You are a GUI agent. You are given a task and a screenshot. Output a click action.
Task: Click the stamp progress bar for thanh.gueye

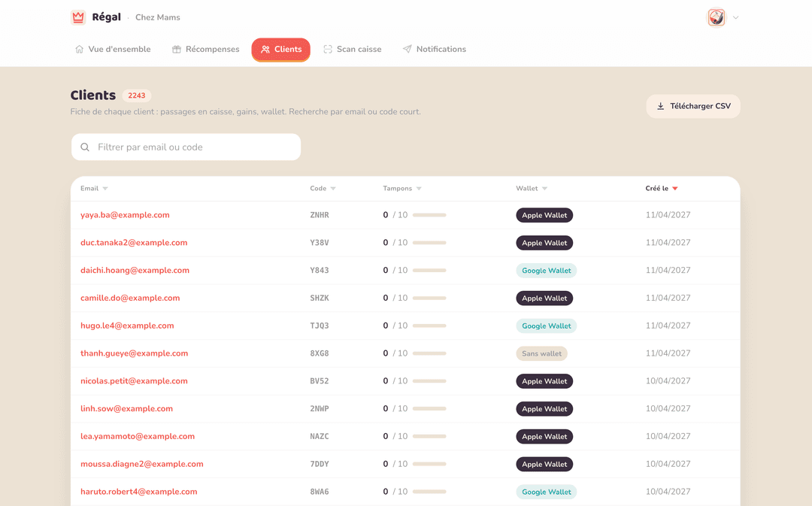click(429, 353)
